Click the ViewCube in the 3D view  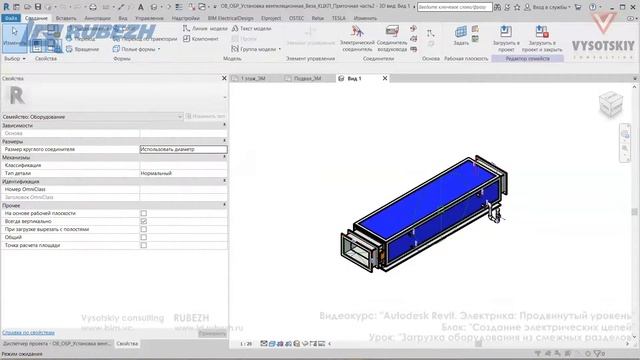click(x=611, y=104)
